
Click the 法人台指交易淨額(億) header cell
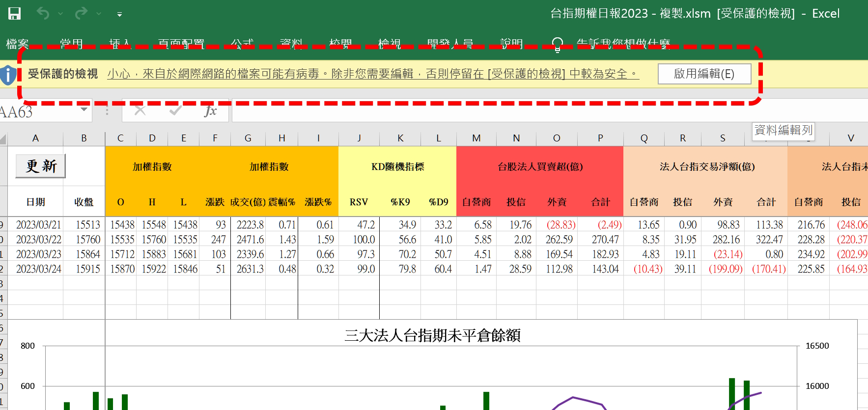[x=706, y=166]
